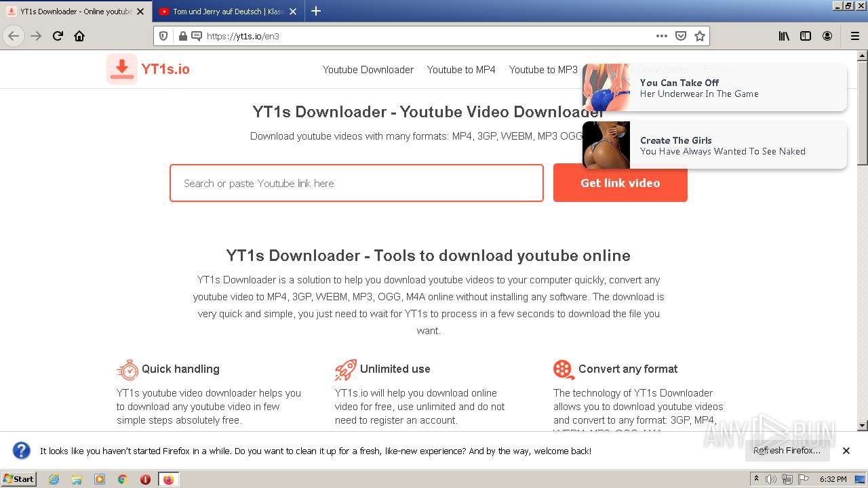Click the volume speaker tray icon

point(771,479)
